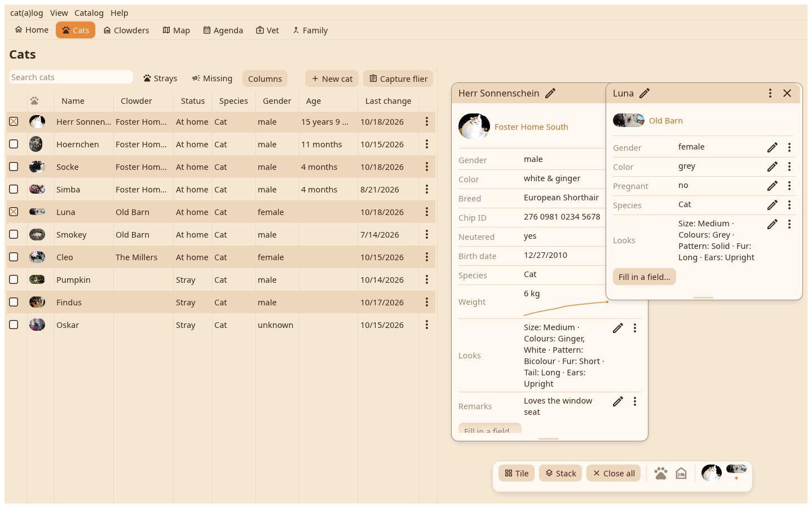This screenshot has width=812, height=508.
Task: Go to the Map tab
Action: [176, 30]
